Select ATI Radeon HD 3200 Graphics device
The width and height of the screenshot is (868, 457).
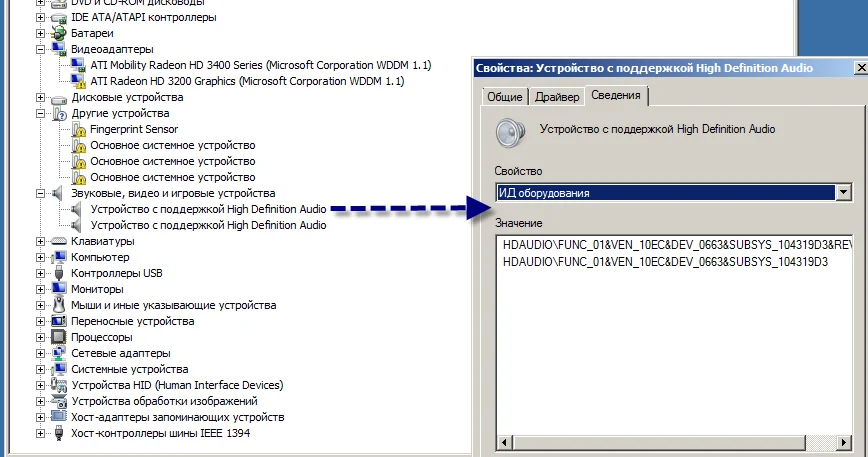point(247,81)
